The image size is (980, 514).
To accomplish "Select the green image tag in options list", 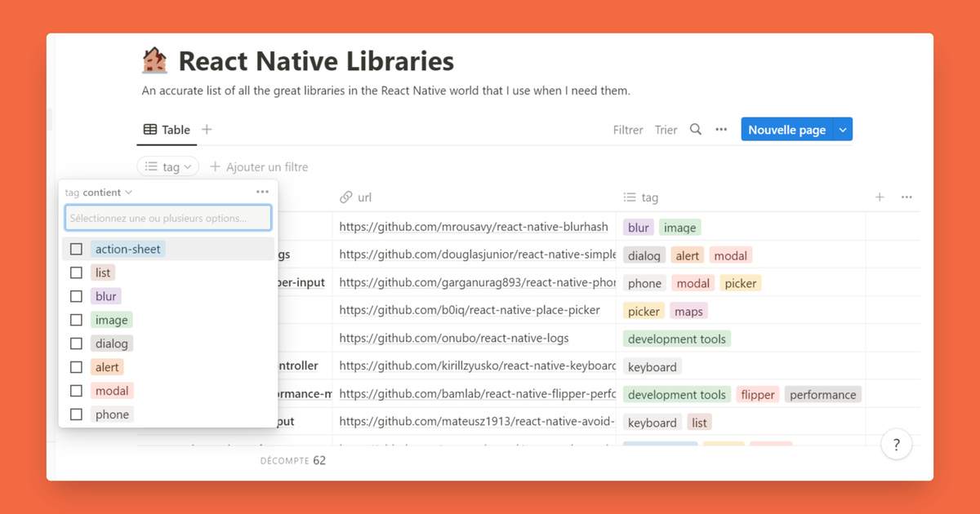I will (x=112, y=320).
